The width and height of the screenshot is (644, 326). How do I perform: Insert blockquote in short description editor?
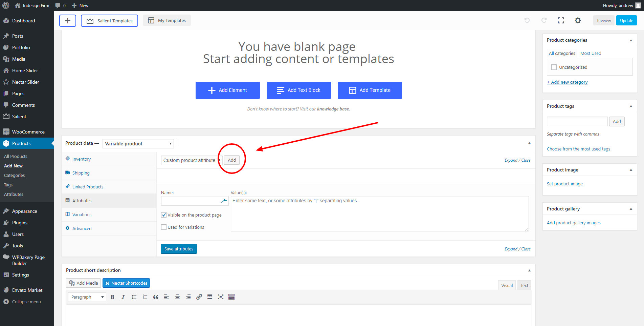pyautogui.click(x=156, y=297)
